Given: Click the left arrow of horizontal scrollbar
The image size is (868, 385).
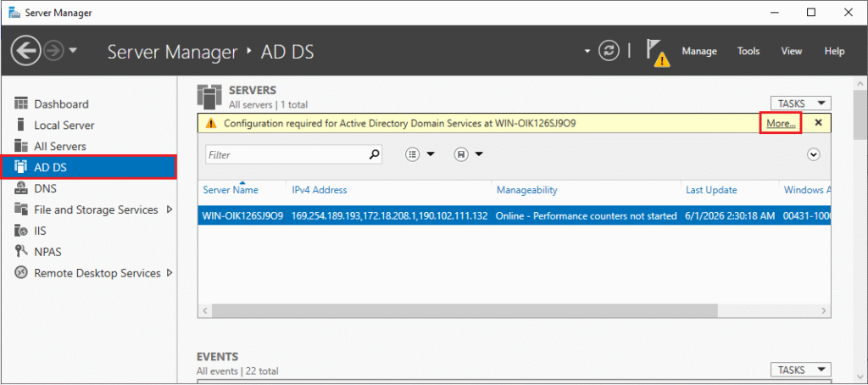Looking at the screenshot, I should (x=204, y=310).
